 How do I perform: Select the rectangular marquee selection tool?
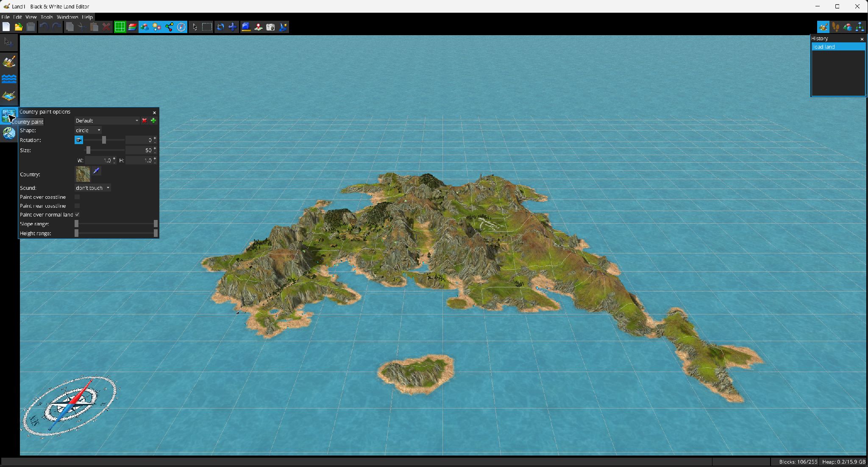pyautogui.click(x=207, y=27)
